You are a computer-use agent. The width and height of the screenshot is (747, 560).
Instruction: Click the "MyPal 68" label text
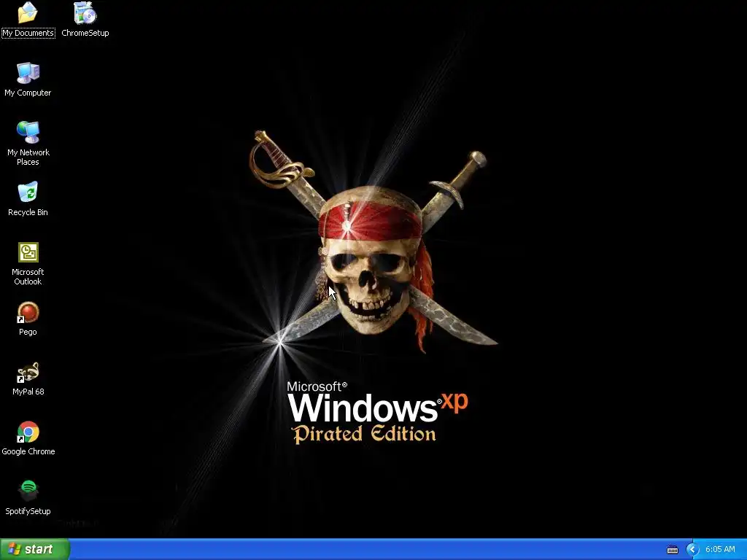(x=28, y=392)
